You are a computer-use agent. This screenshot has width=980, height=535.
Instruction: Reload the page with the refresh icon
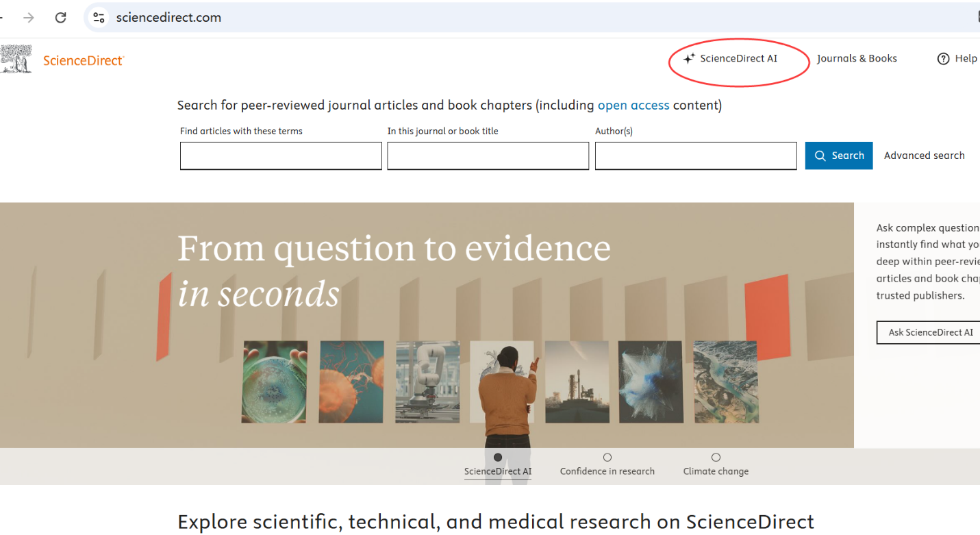coord(61,18)
